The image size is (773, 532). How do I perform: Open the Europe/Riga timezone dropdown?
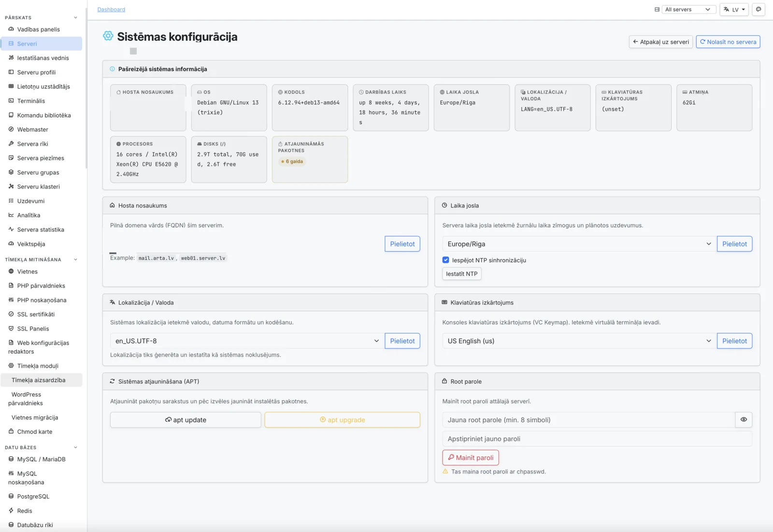point(579,244)
